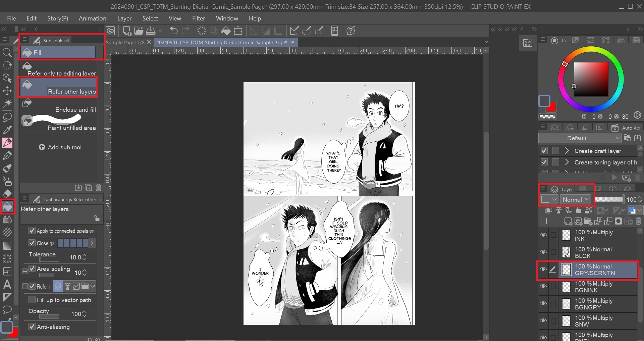644x341 pixels.
Task: Click the Zoom magnifier tool
Action: 7,52
